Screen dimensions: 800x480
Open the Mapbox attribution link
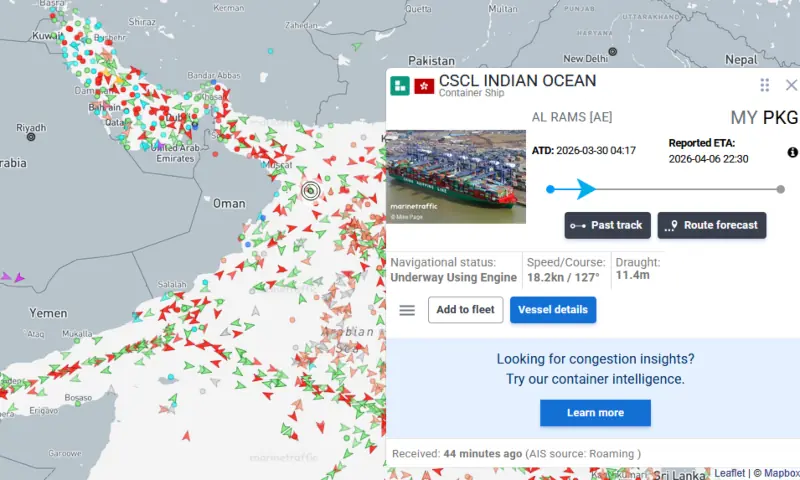(x=781, y=473)
